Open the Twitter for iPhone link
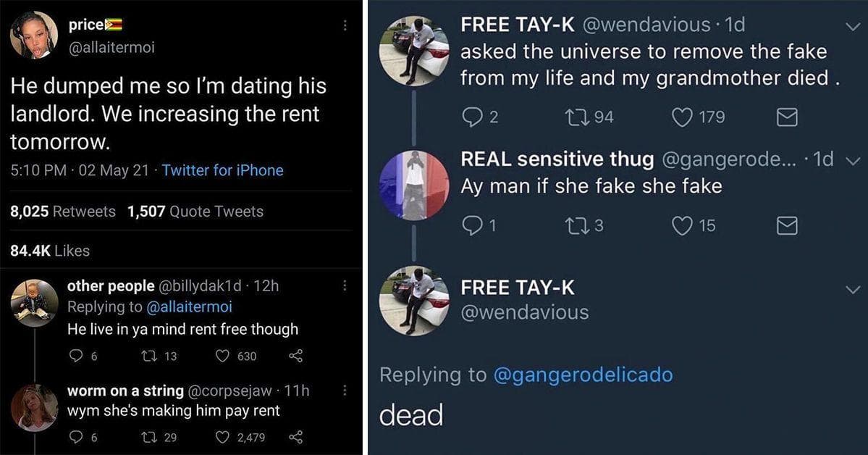868x455 pixels. [223, 170]
